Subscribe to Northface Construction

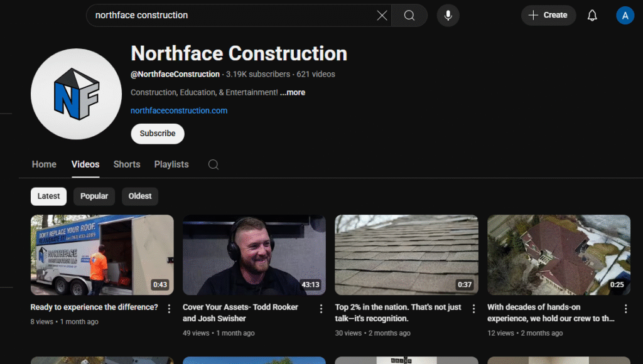pos(157,134)
